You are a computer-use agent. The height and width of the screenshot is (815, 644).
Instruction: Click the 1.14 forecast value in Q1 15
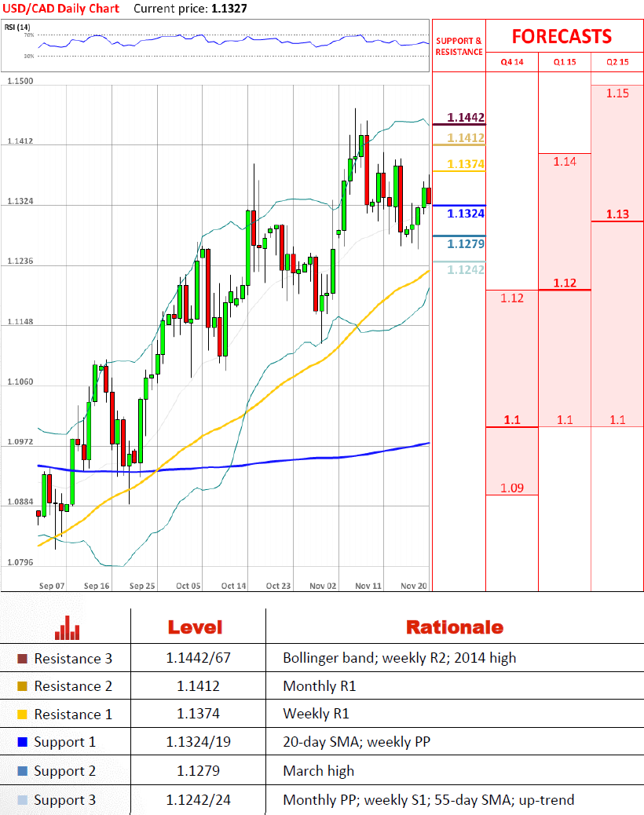coord(565,162)
